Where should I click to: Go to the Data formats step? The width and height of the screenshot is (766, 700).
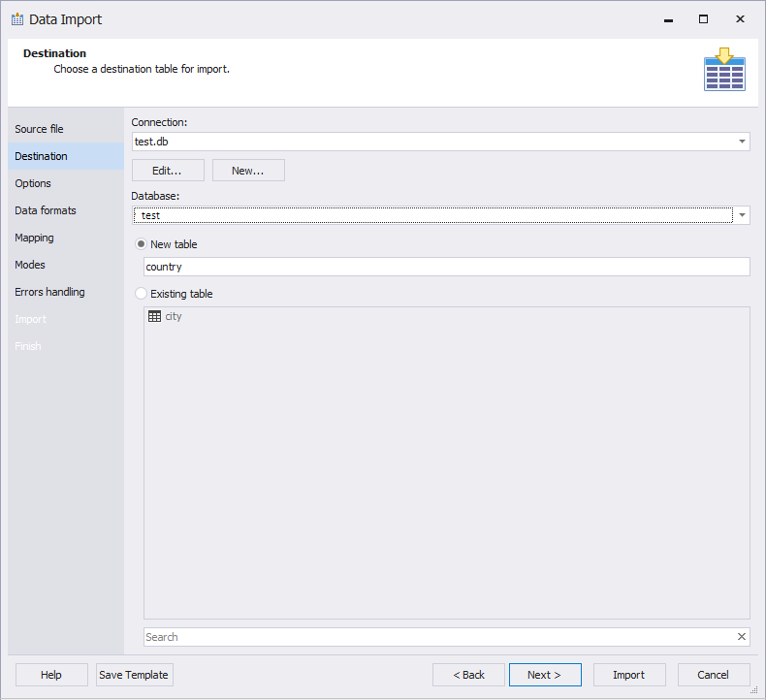click(66, 210)
